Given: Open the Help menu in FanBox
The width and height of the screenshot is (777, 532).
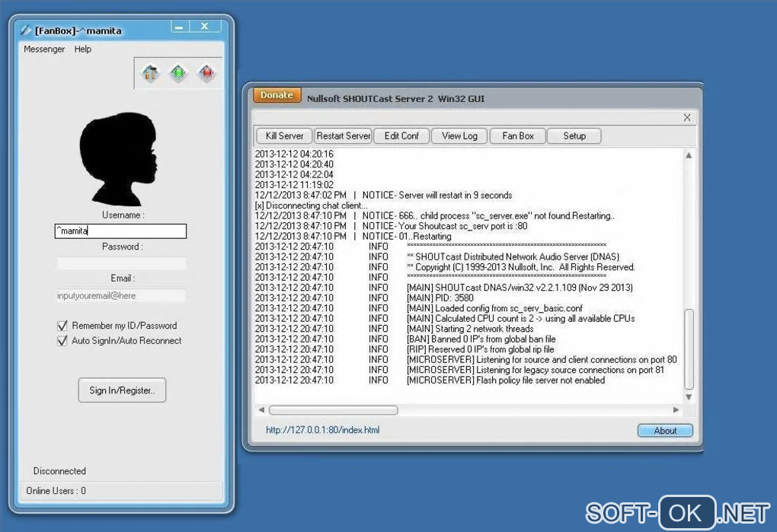Looking at the screenshot, I should click(83, 49).
